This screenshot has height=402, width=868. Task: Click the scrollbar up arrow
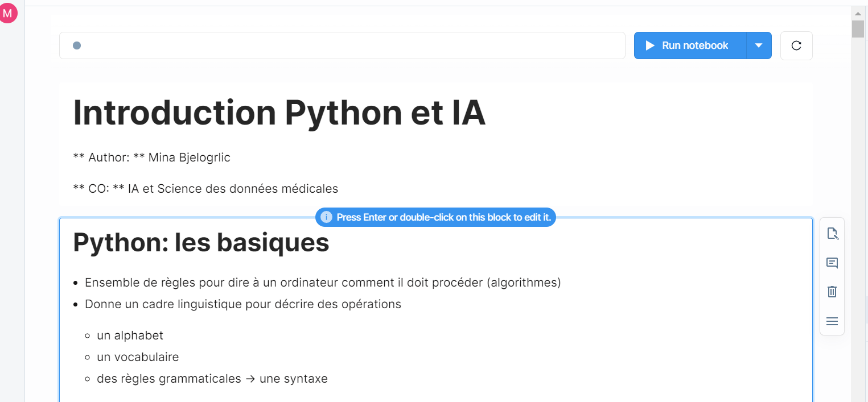click(858, 13)
